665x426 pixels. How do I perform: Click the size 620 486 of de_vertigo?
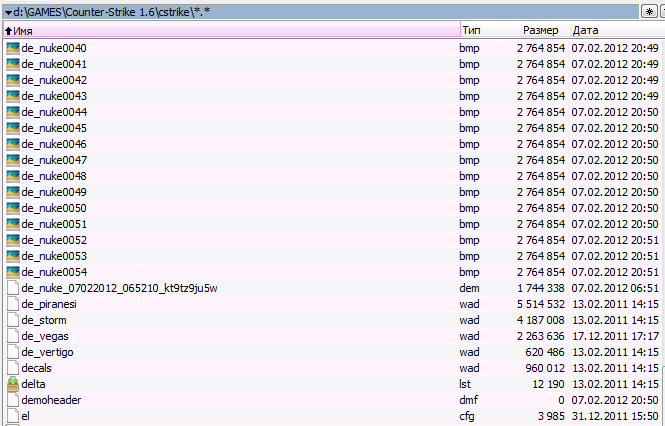(545, 352)
